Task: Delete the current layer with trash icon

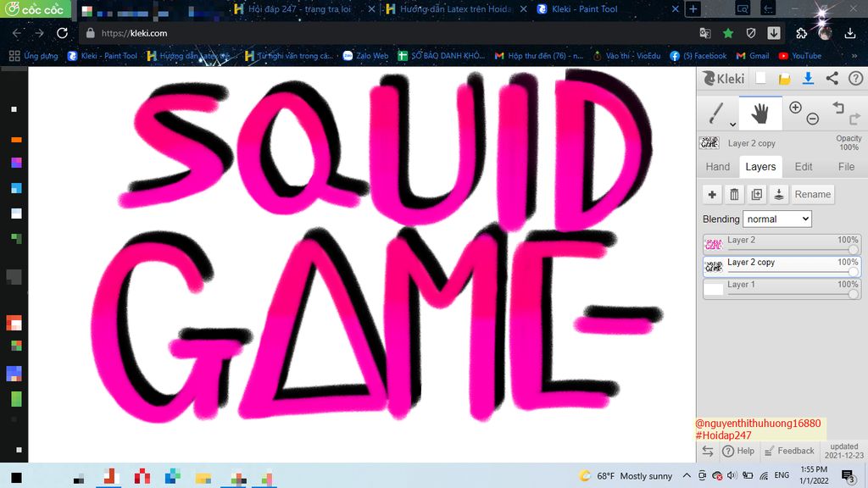Action: point(734,194)
